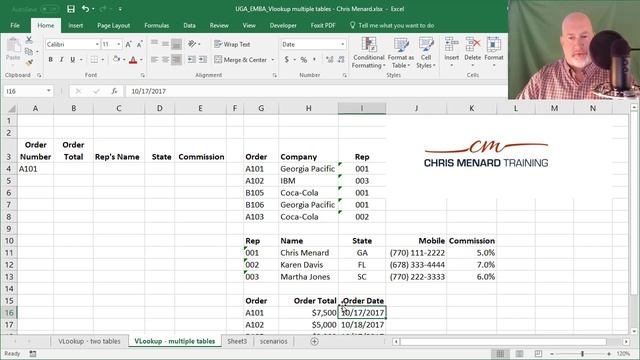
Task: Click the Copy icon in Clipboard group
Action: click(x=29, y=51)
